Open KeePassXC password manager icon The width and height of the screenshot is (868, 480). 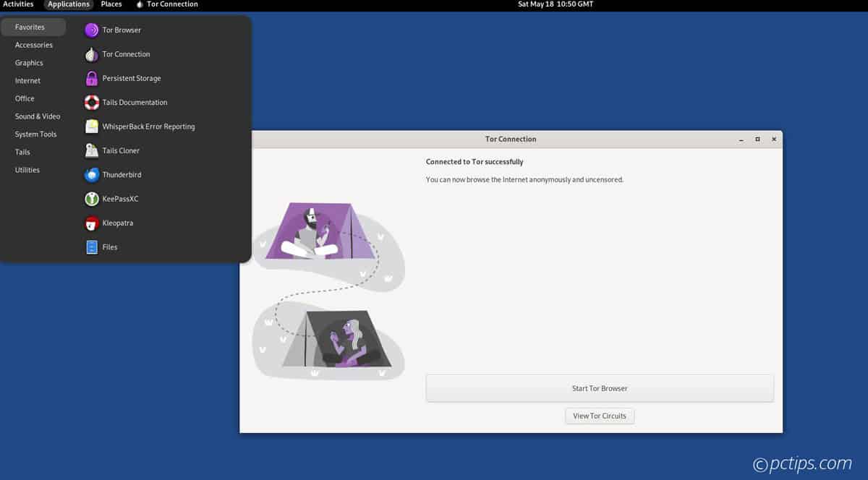point(92,199)
